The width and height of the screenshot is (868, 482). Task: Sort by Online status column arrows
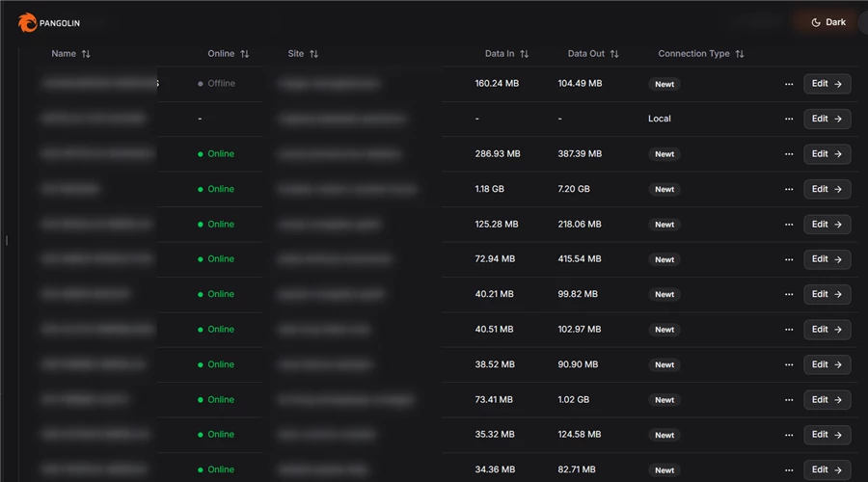pos(244,54)
